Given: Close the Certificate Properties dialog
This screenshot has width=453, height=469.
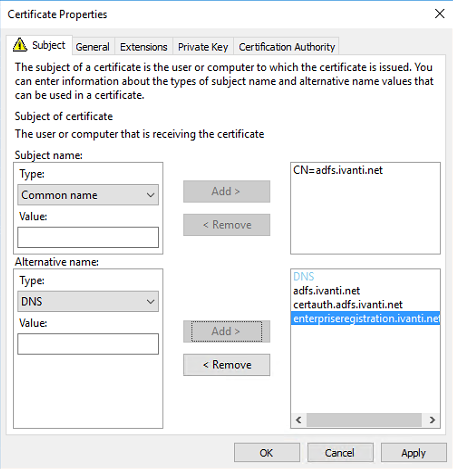Looking at the screenshot, I should (440, 14).
